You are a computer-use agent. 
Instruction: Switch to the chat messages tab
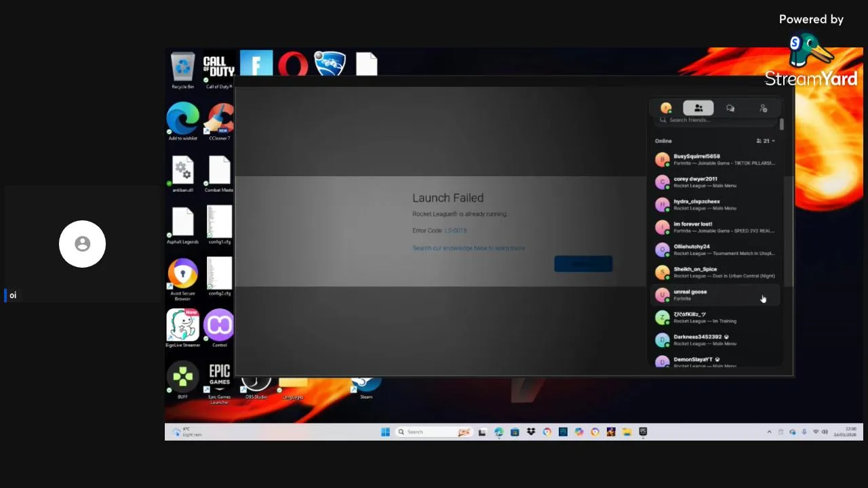730,108
